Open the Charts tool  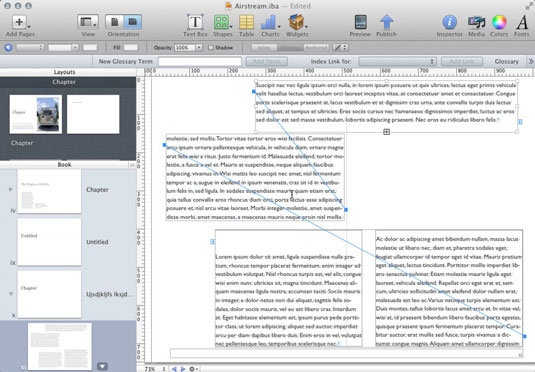coord(270,22)
